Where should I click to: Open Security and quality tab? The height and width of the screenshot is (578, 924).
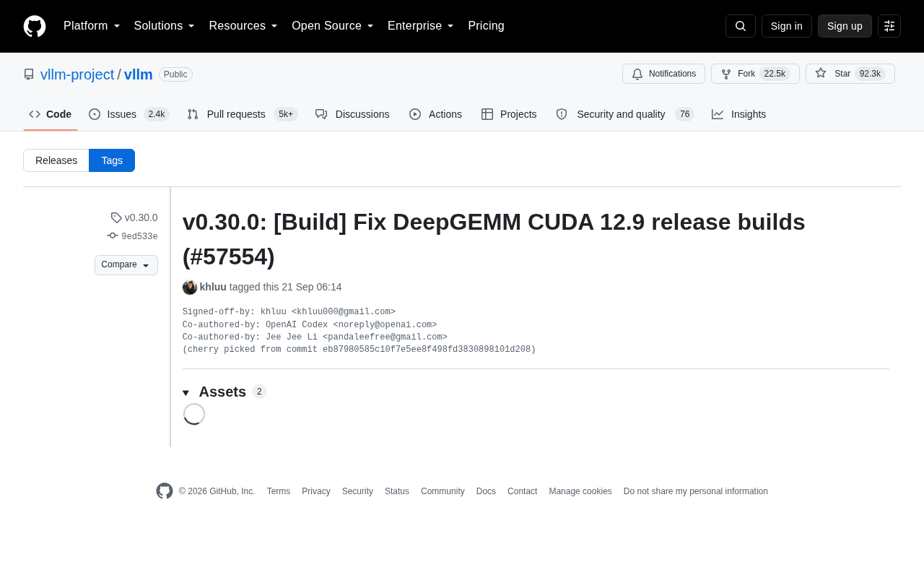click(x=624, y=114)
